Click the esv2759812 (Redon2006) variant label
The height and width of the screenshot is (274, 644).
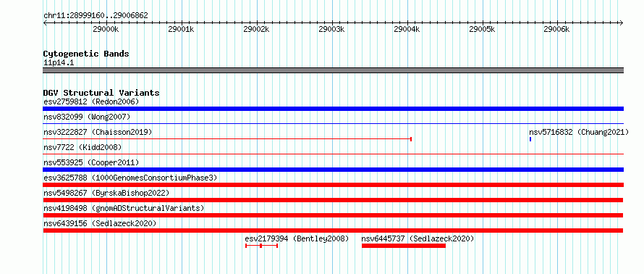91,101
